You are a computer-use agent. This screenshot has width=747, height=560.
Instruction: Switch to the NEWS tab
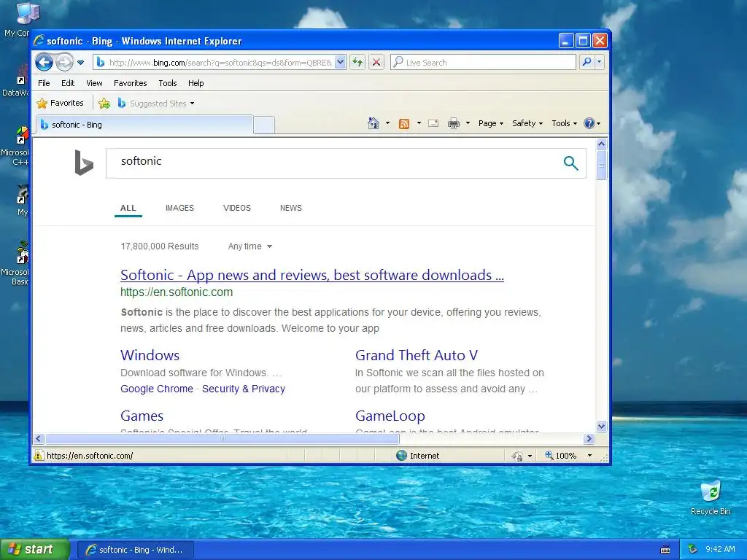click(290, 208)
